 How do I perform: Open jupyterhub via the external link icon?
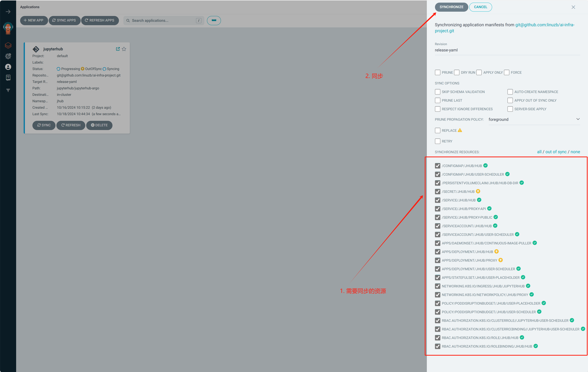coord(118,49)
